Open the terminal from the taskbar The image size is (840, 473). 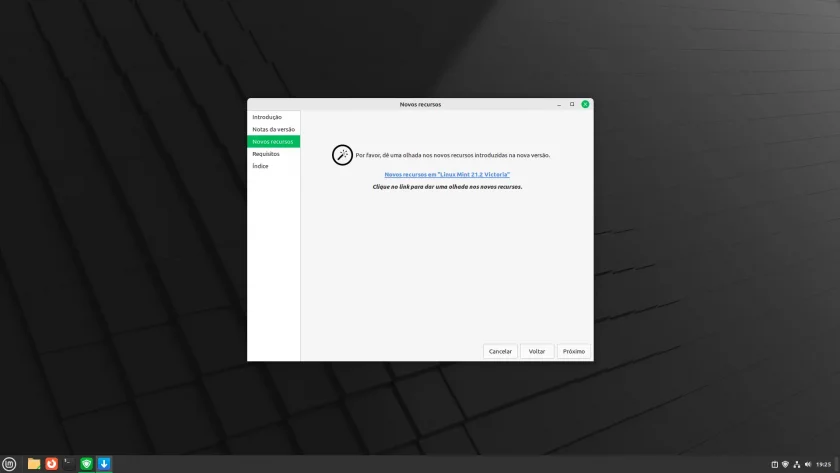pyautogui.click(x=69, y=464)
